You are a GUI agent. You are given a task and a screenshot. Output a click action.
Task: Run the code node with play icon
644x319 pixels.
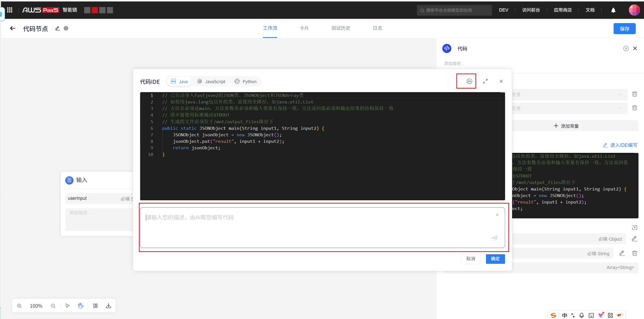[626, 48]
